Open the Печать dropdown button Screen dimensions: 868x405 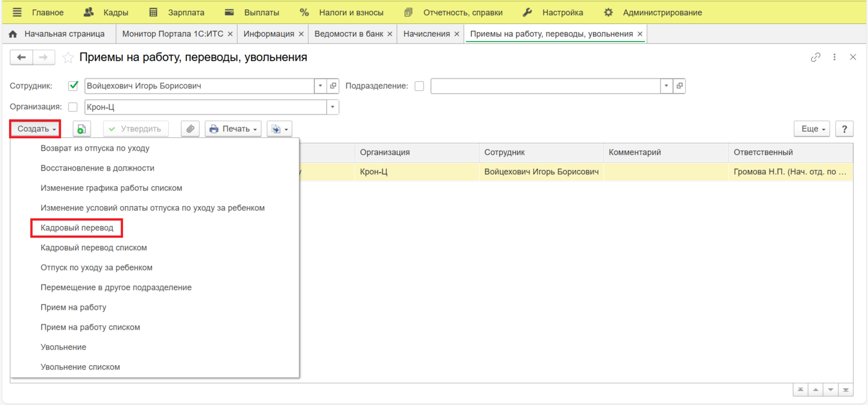[233, 129]
